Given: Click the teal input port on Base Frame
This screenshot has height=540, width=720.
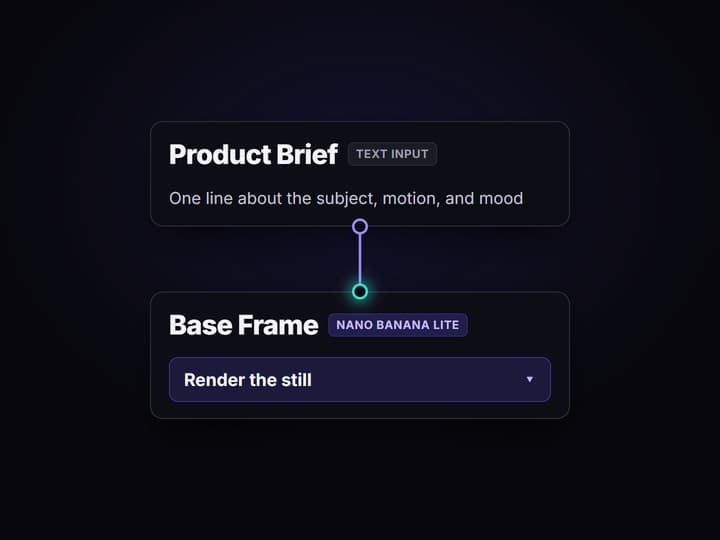Looking at the screenshot, I should 360,292.
